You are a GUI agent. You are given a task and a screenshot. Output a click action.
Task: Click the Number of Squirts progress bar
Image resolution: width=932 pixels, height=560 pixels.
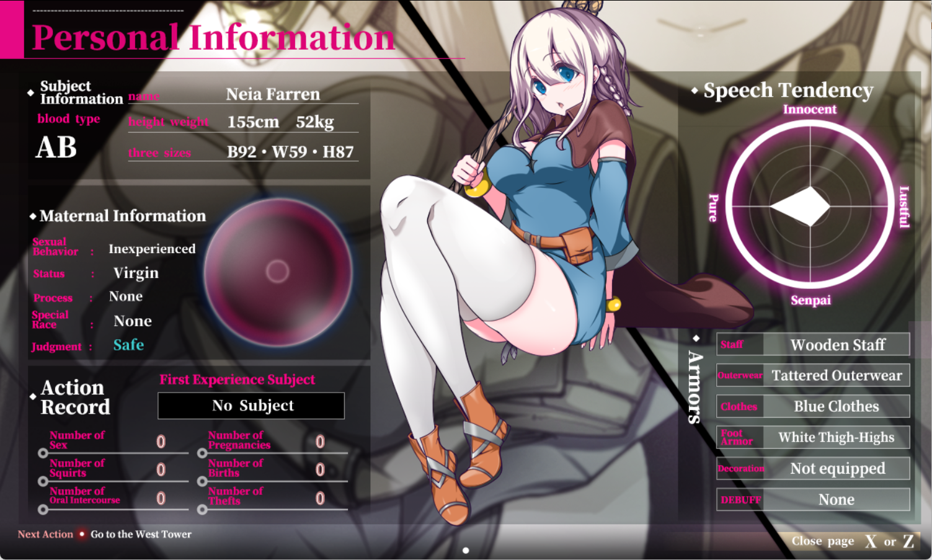click(114, 481)
